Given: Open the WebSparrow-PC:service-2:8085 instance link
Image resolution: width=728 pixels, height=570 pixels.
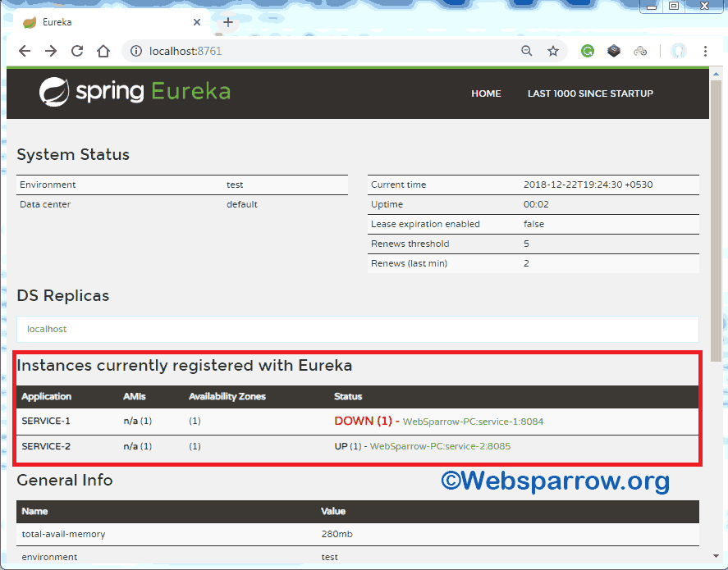Looking at the screenshot, I should coord(441,446).
